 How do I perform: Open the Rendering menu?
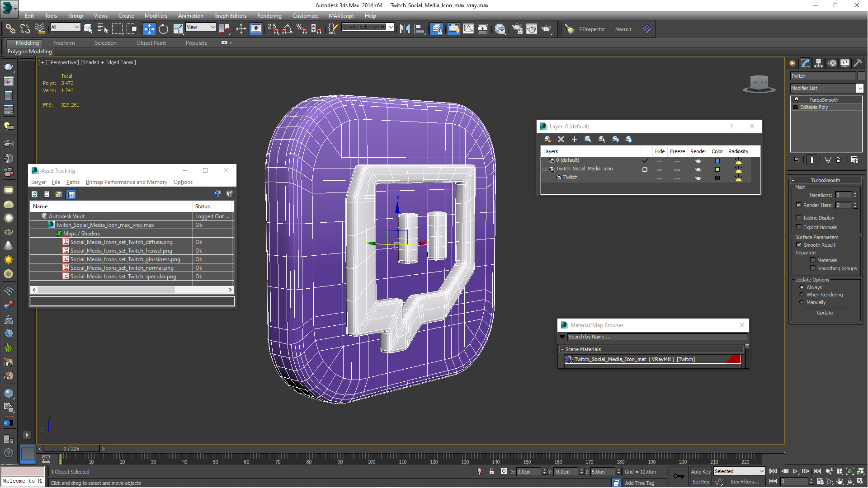click(x=269, y=15)
